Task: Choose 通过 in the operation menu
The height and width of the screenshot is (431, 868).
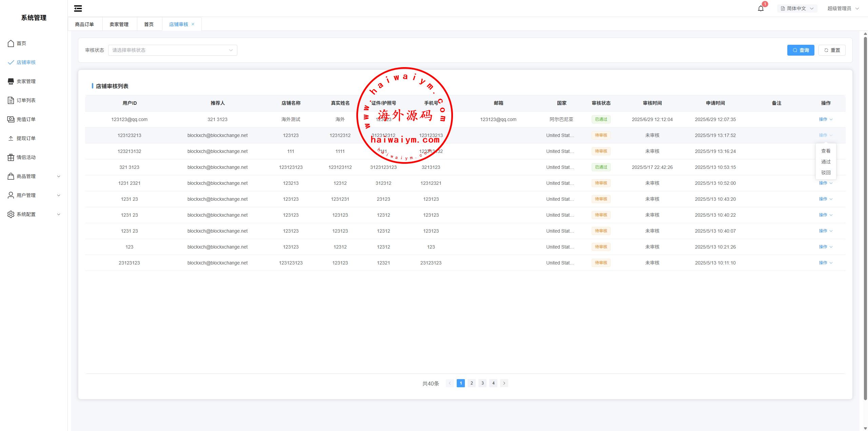Action: [826, 162]
